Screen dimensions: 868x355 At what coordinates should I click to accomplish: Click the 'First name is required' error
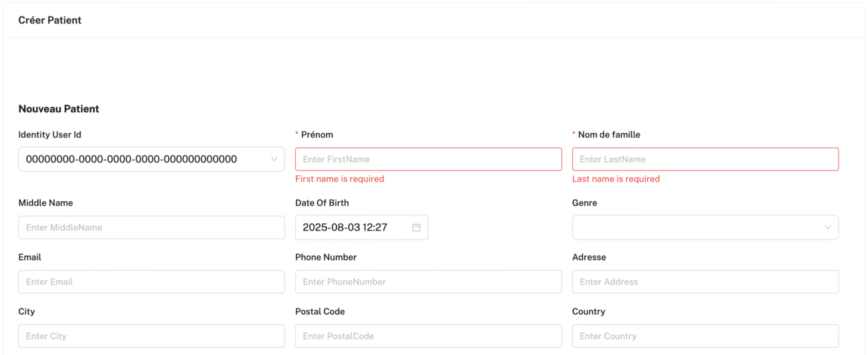pos(340,179)
